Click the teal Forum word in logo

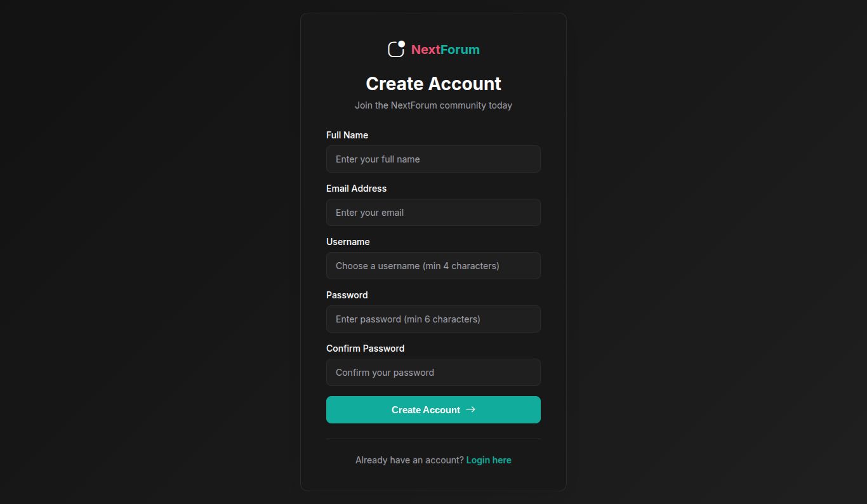460,50
